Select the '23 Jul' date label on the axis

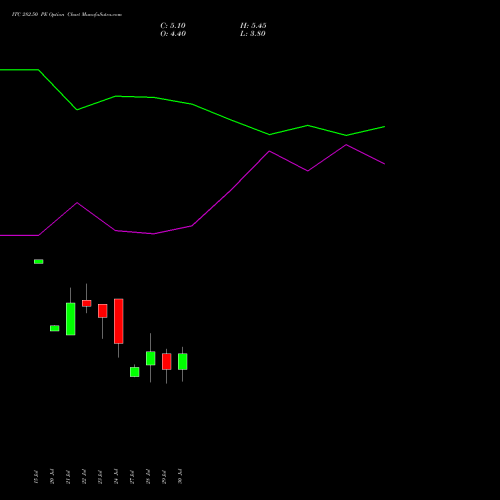click(100, 476)
